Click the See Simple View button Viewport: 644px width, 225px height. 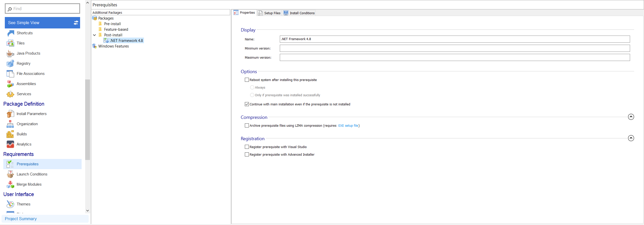42,23
